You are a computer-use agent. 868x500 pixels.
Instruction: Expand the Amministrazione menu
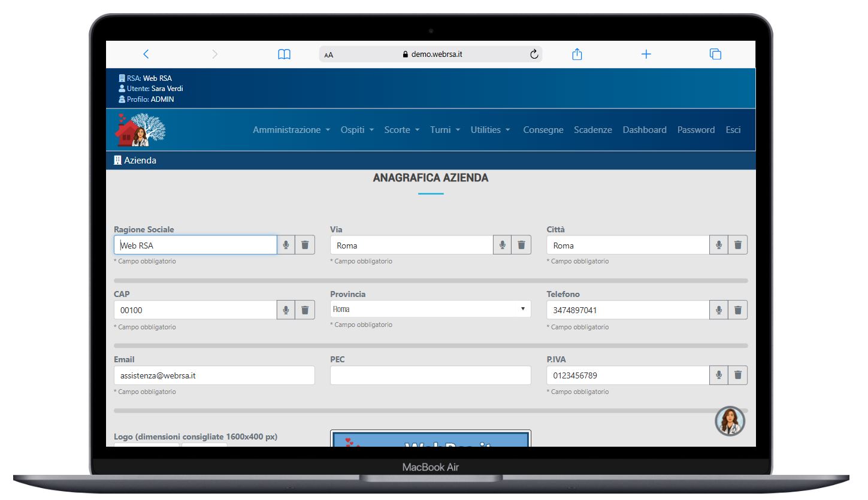point(291,130)
